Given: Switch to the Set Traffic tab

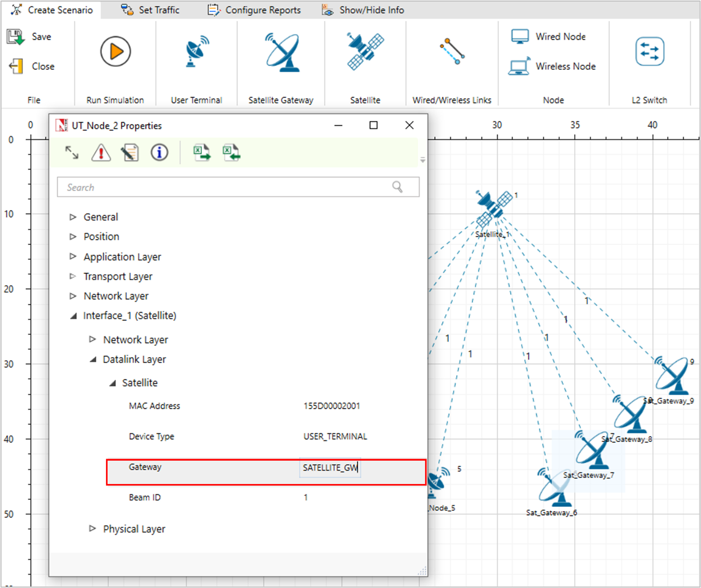Looking at the screenshot, I should coord(150,10).
